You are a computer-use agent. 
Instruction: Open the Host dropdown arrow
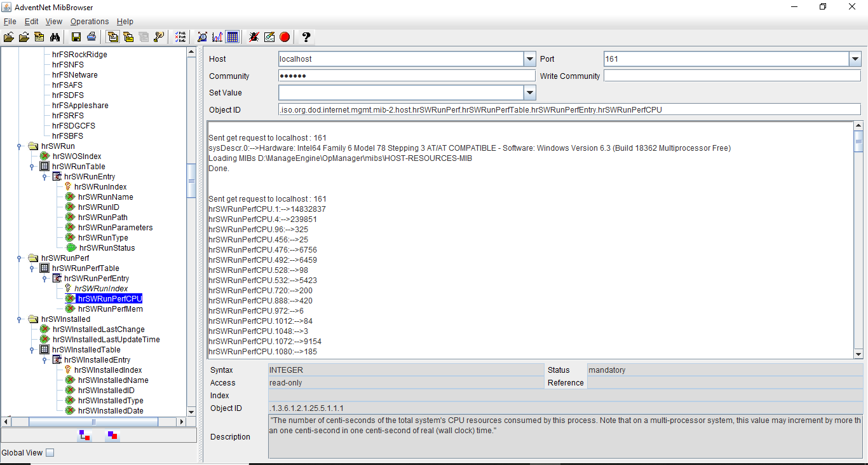(x=530, y=59)
